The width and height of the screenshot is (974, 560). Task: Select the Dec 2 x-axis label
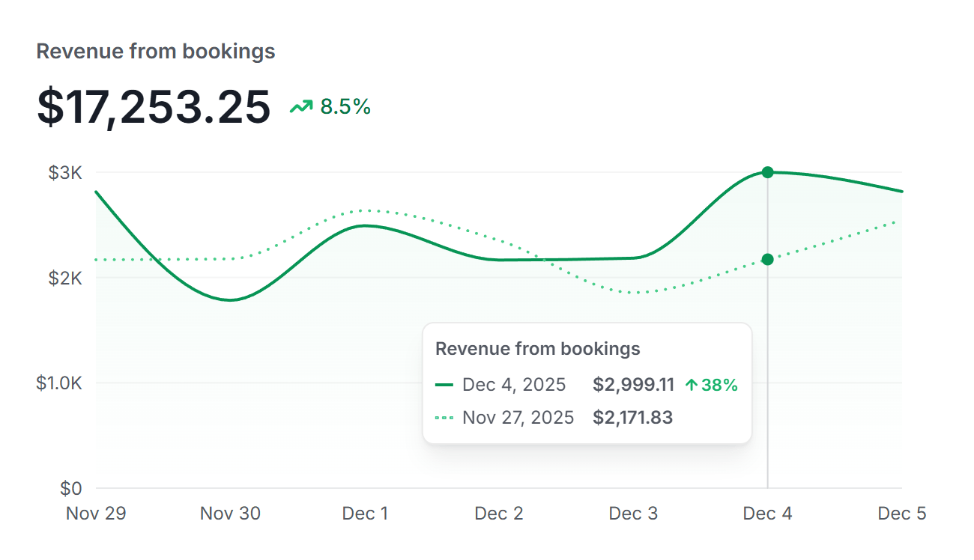coord(499,514)
